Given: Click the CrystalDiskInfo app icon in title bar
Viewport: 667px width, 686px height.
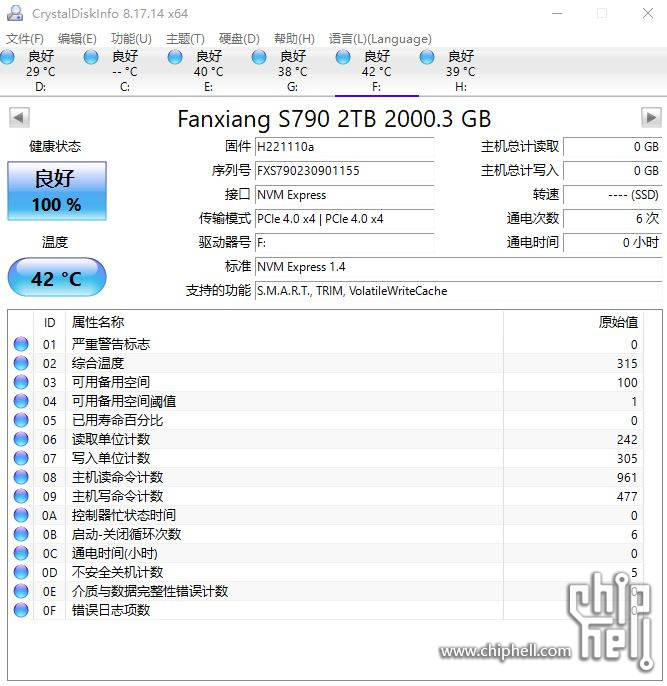Looking at the screenshot, I should [15, 14].
